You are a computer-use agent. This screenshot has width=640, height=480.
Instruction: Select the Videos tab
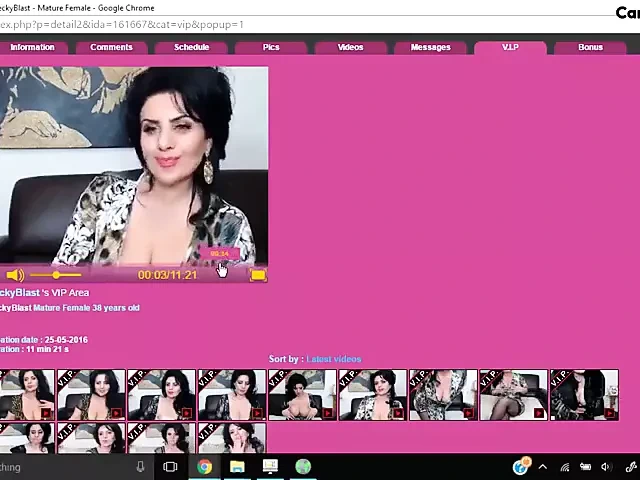tap(350, 47)
